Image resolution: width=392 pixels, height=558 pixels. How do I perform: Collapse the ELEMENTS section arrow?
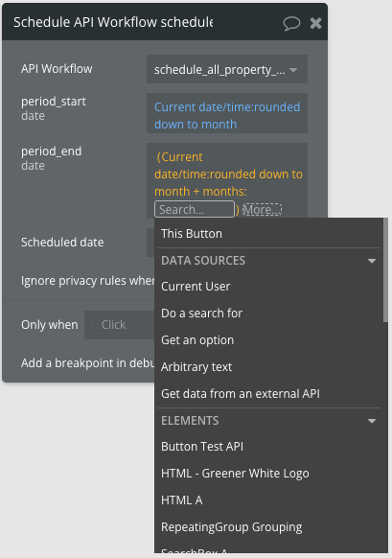[x=372, y=421]
